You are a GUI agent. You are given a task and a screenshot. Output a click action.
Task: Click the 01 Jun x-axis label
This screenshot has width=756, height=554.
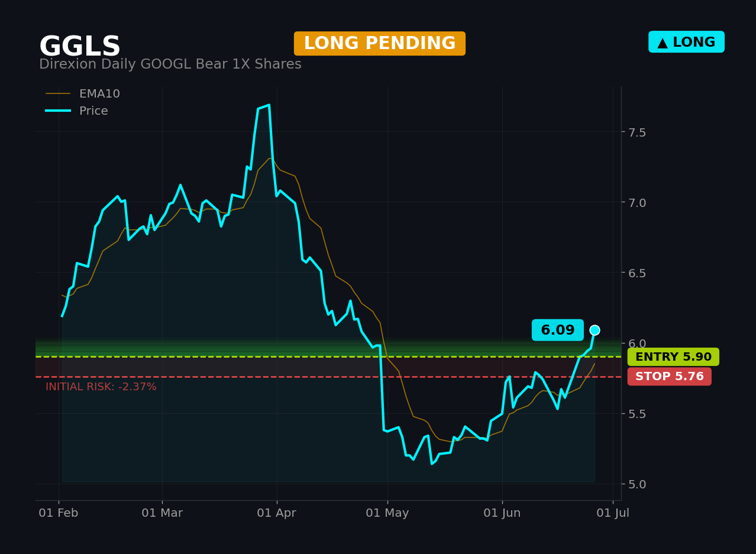[x=502, y=513]
